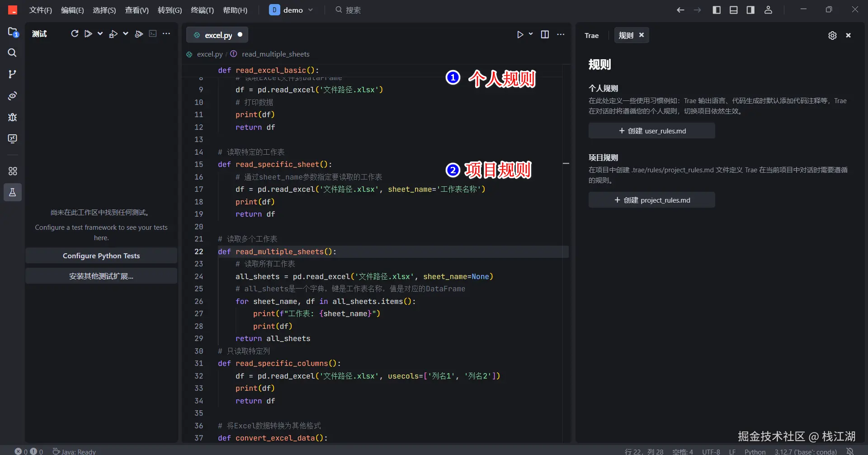
Task: Open the 终端(T) menu
Action: point(202,10)
